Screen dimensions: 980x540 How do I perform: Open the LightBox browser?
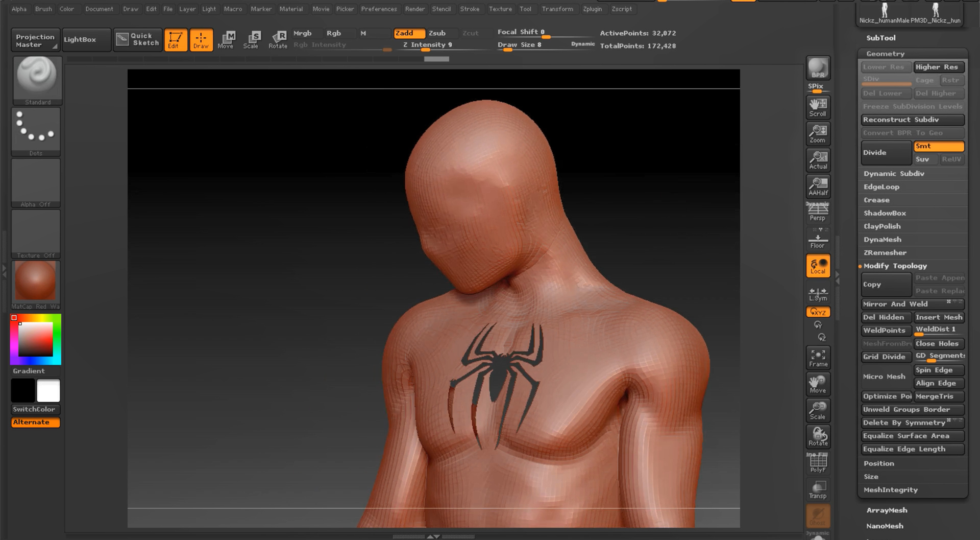87,39
